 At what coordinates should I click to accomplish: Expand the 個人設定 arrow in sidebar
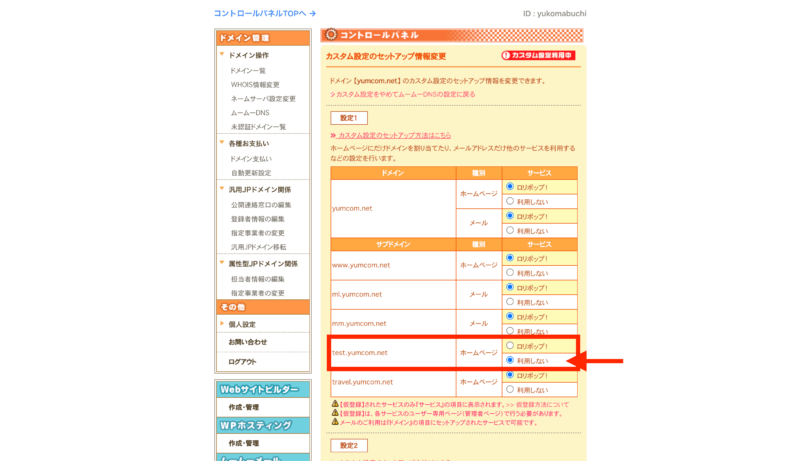click(x=222, y=323)
